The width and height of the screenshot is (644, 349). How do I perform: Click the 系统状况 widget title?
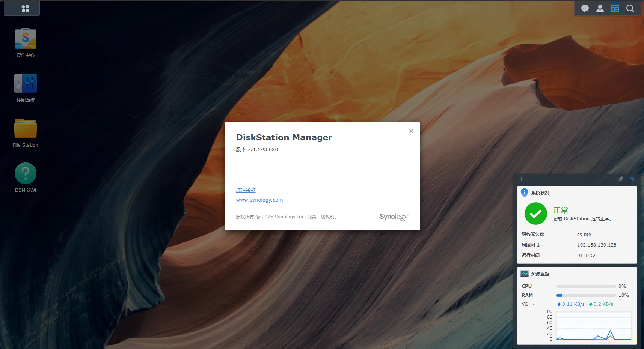coord(540,193)
